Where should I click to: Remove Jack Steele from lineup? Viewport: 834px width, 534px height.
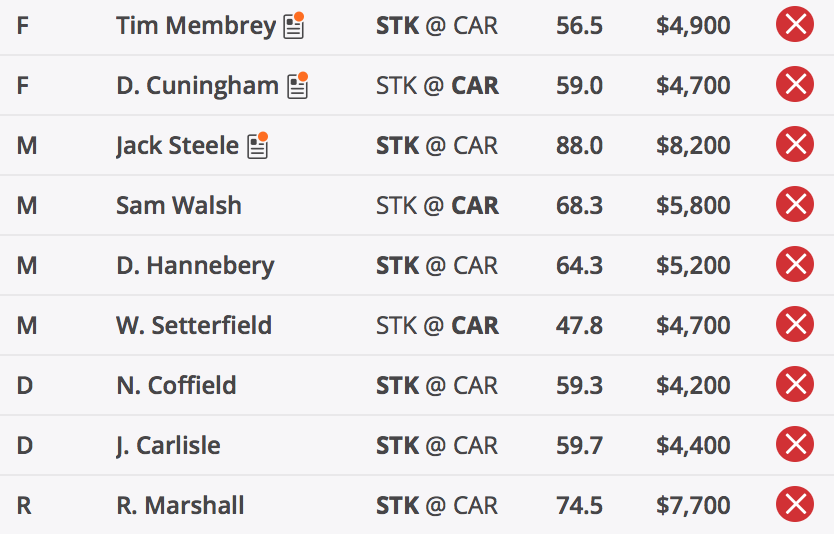click(x=795, y=145)
